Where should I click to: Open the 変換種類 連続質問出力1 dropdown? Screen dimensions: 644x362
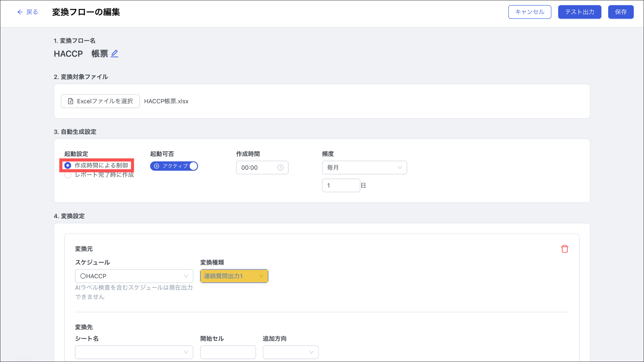pos(234,276)
